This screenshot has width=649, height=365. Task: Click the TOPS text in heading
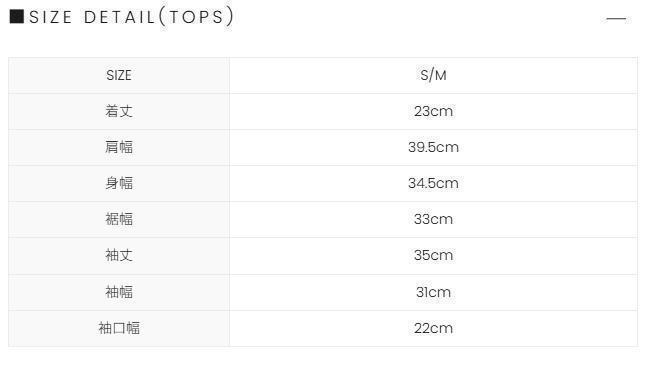tap(196, 17)
